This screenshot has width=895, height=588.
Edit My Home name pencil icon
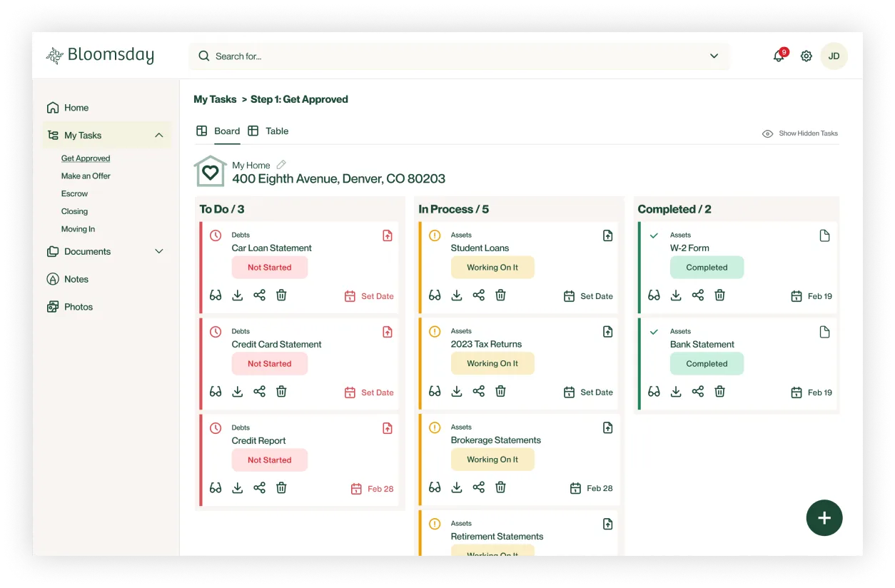coord(281,164)
